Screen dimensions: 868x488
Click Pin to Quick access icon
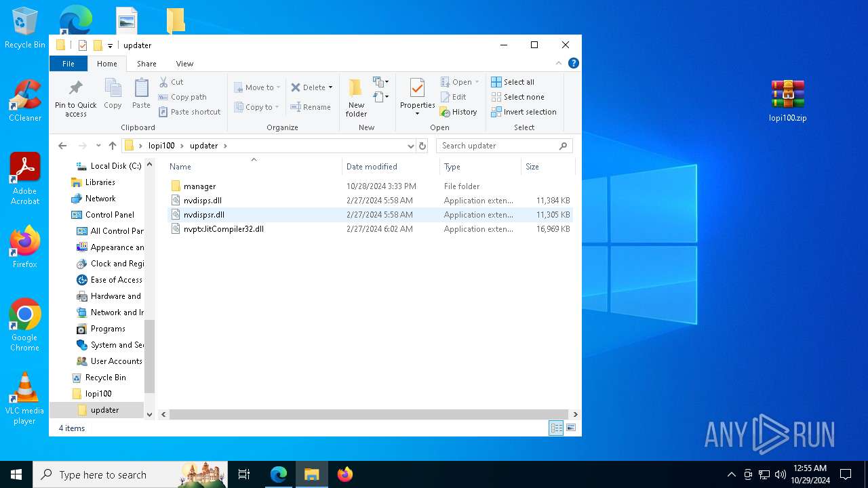76,88
